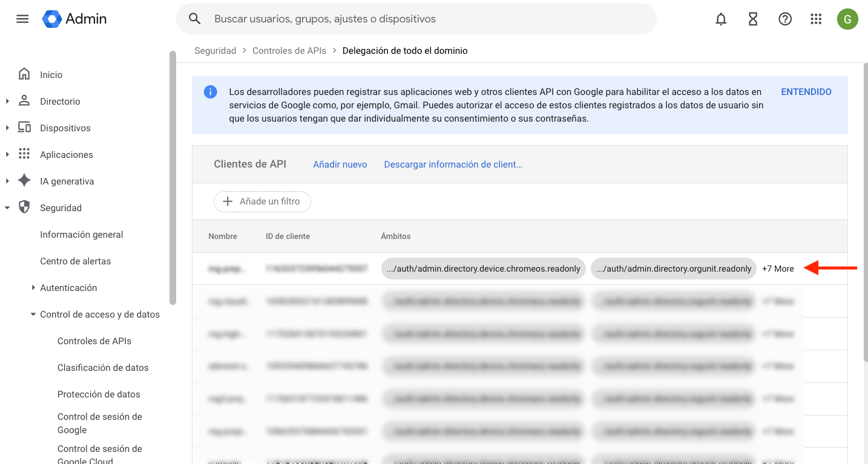868x464 pixels.
Task: Expand the Dispositivos section
Action: (7, 128)
